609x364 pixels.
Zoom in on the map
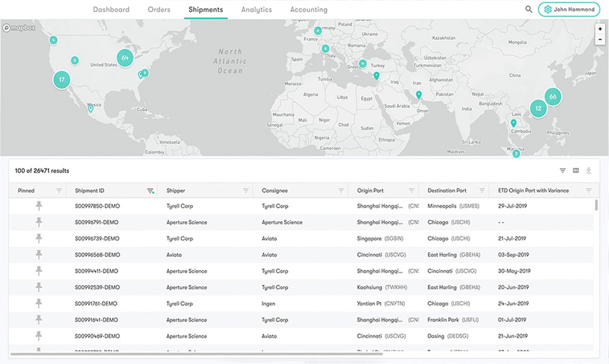click(600, 29)
